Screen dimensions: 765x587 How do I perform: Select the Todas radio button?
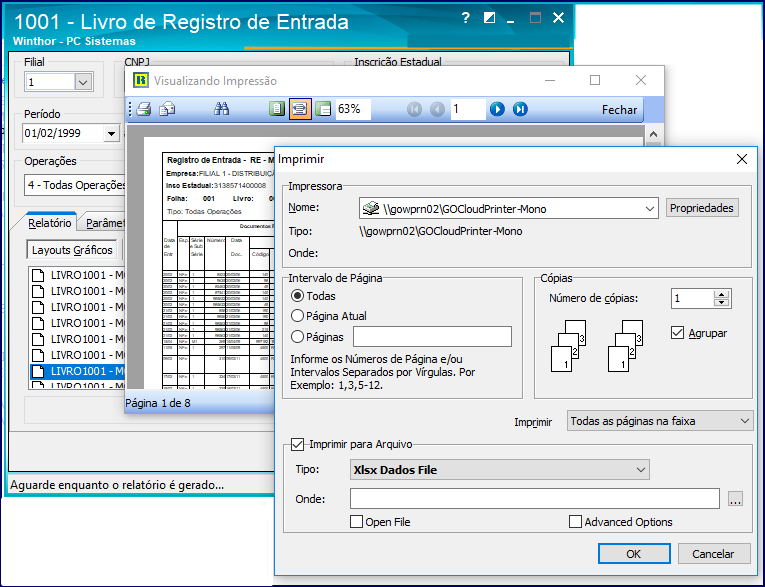pyautogui.click(x=297, y=296)
